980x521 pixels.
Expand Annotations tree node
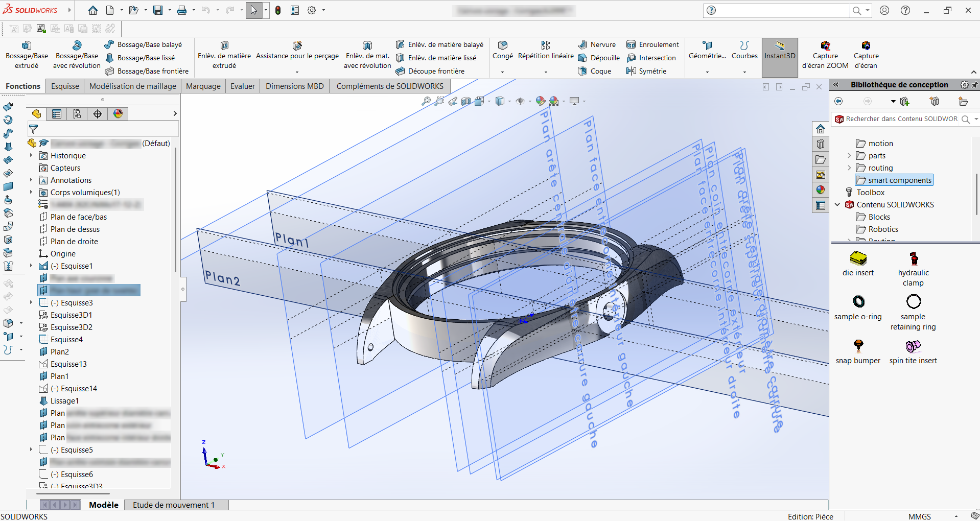pyautogui.click(x=31, y=180)
